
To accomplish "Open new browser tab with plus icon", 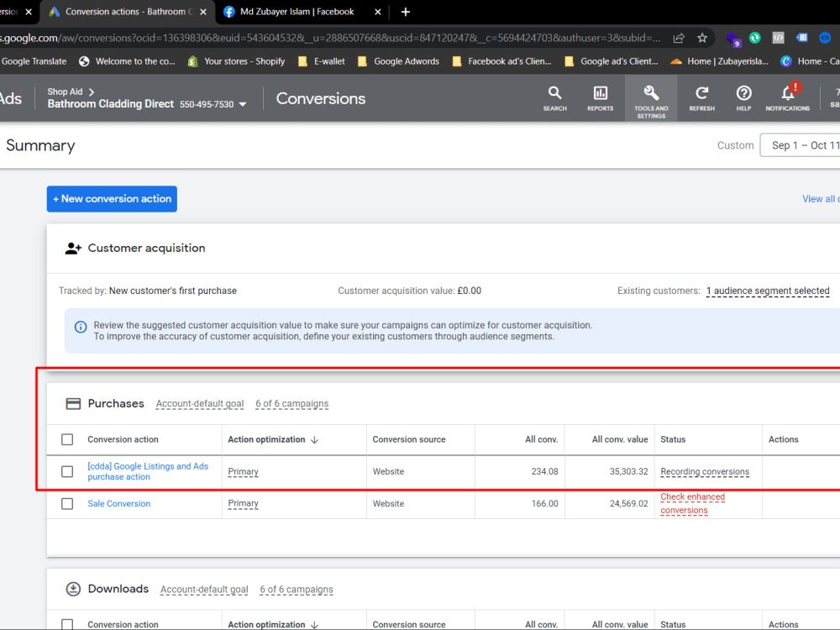I will click(406, 12).
